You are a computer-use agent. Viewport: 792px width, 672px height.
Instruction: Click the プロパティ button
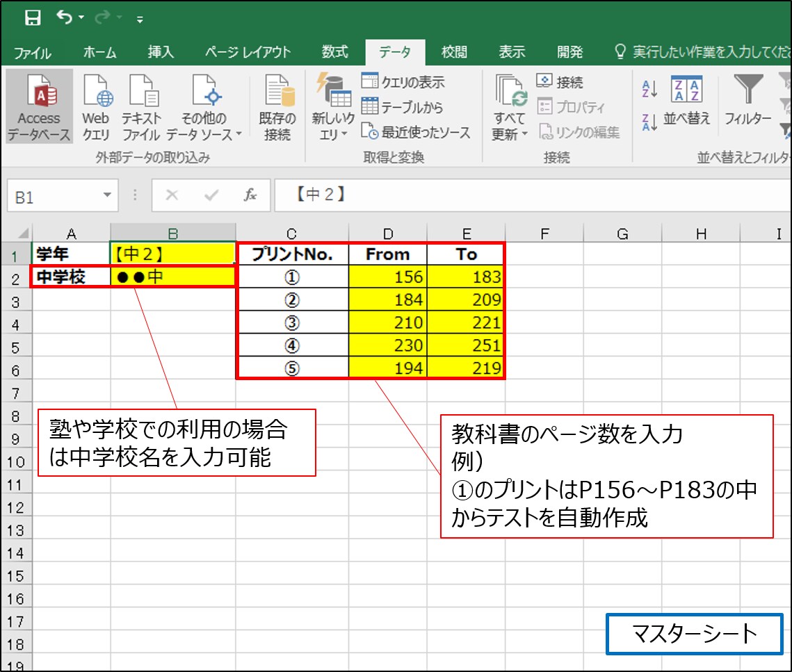click(571, 107)
